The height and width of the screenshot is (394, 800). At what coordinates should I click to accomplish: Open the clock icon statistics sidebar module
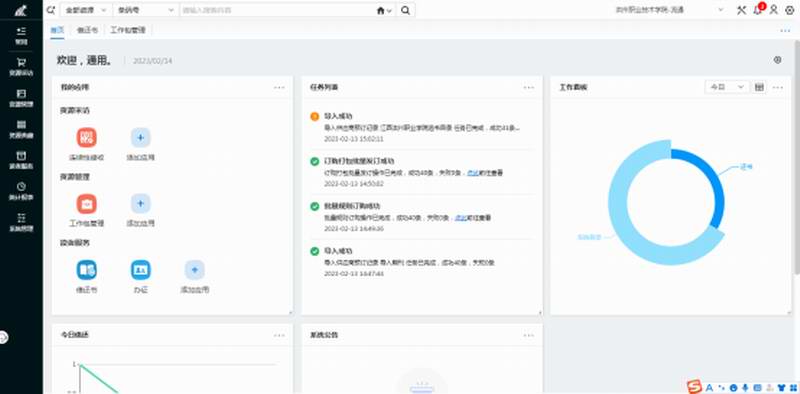(x=21, y=187)
